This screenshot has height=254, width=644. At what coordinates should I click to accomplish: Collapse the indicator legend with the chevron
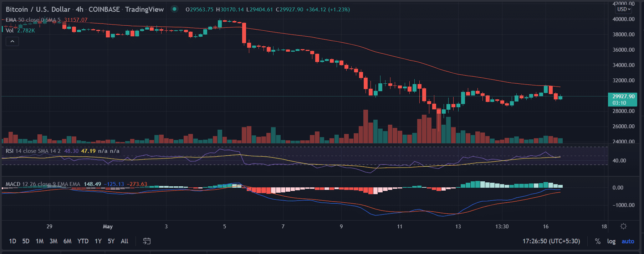12,41
